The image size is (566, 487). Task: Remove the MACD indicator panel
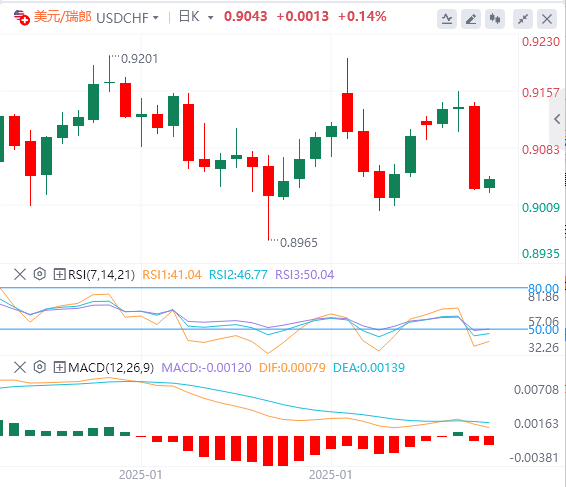[20, 368]
